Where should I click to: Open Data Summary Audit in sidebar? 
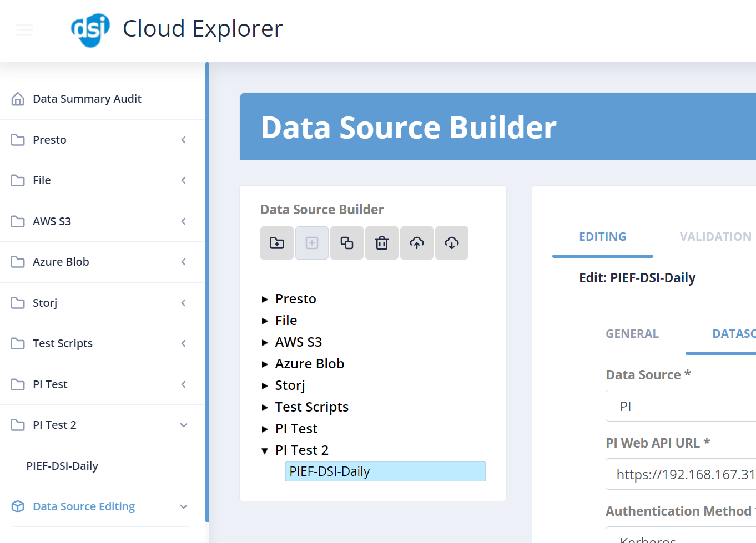[x=87, y=99]
